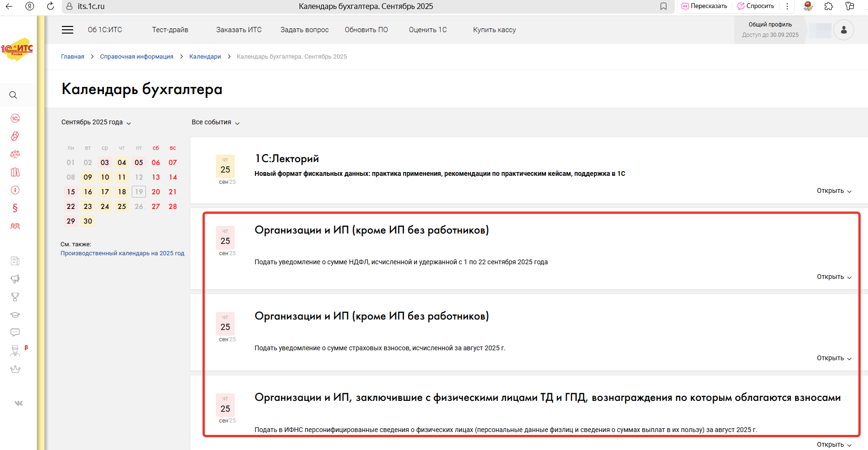Click the 'Пересказать' browser button
The width and height of the screenshot is (868, 450).
pyautogui.click(x=704, y=6)
